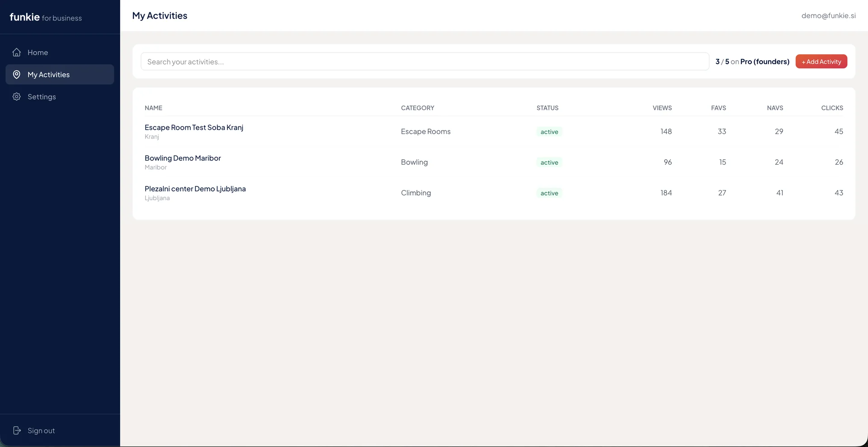Image resolution: width=868 pixels, height=447 pixels.
Task: Click the Escape Rooms category cell
Action: [x=425, y=132]
